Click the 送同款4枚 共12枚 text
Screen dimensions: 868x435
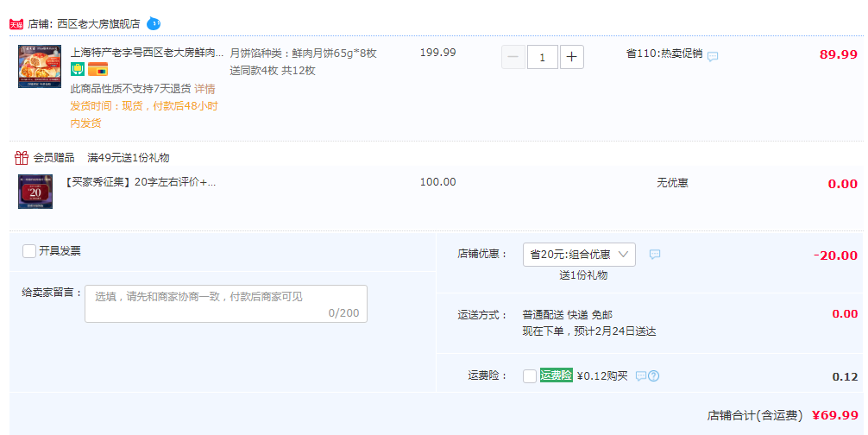point(273,70)
